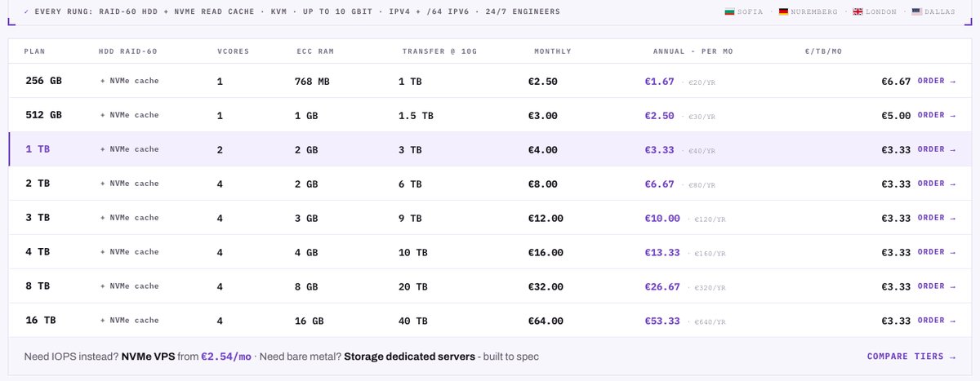
Task: Click the €2.50 monthly price for 256 GB
Action: point(543,81)
